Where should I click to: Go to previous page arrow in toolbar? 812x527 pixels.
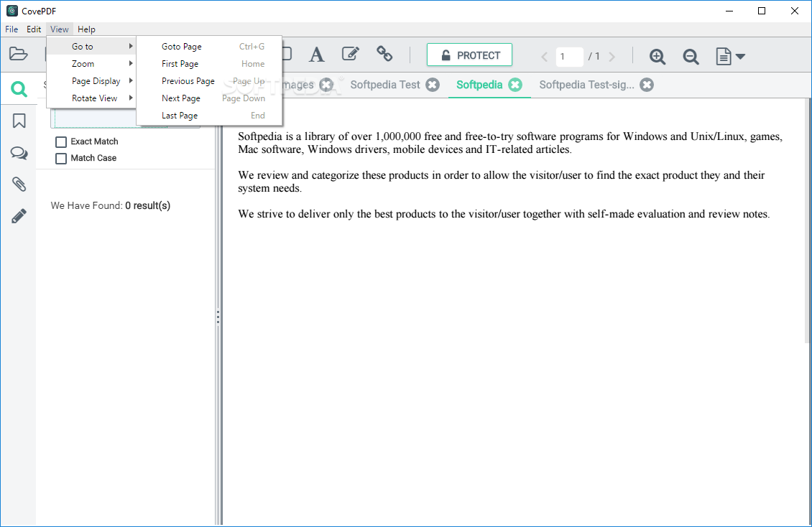(544, 57)
